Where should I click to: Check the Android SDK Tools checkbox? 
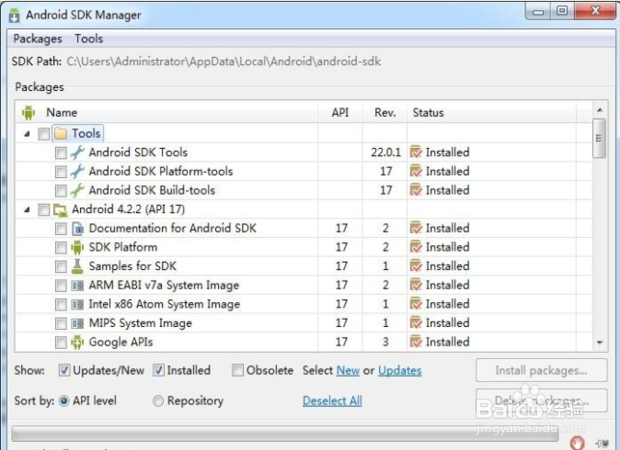[61, 153]
